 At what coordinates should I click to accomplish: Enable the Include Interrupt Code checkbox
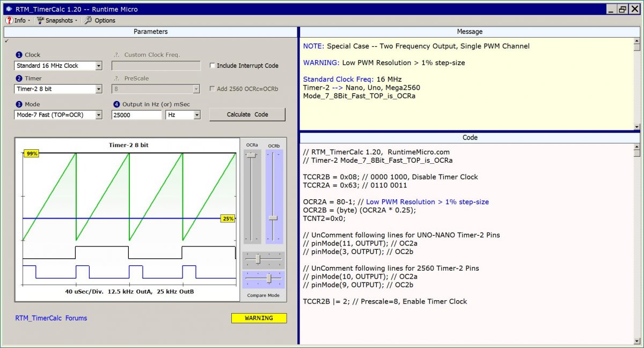coord(213,66)
